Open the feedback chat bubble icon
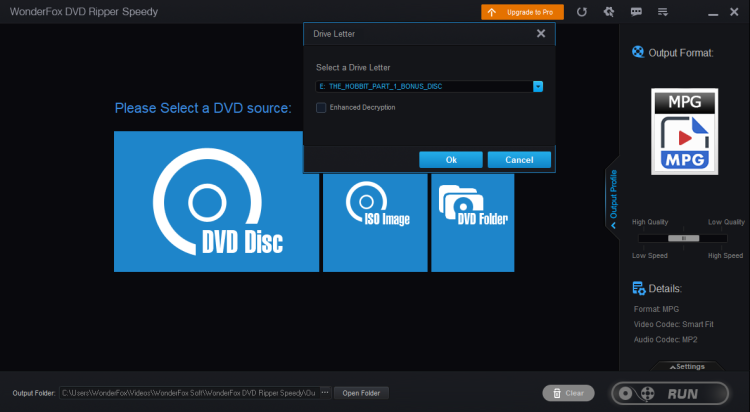 (x=636, y=12)
